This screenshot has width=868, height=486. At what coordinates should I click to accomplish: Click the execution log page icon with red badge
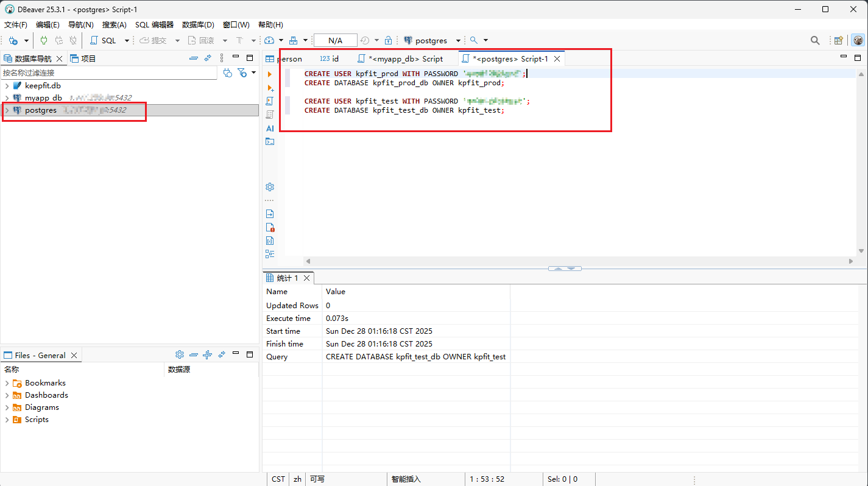(270, 227)
